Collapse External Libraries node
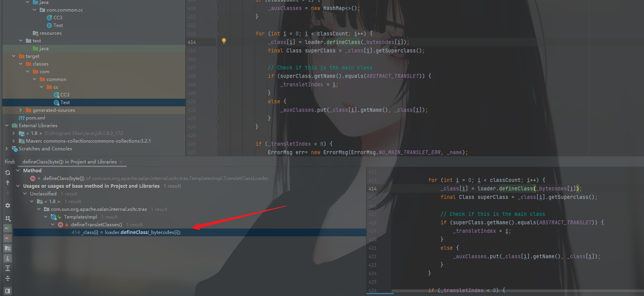The height and width of the screenshot is (296, 644). pos(7,126)
